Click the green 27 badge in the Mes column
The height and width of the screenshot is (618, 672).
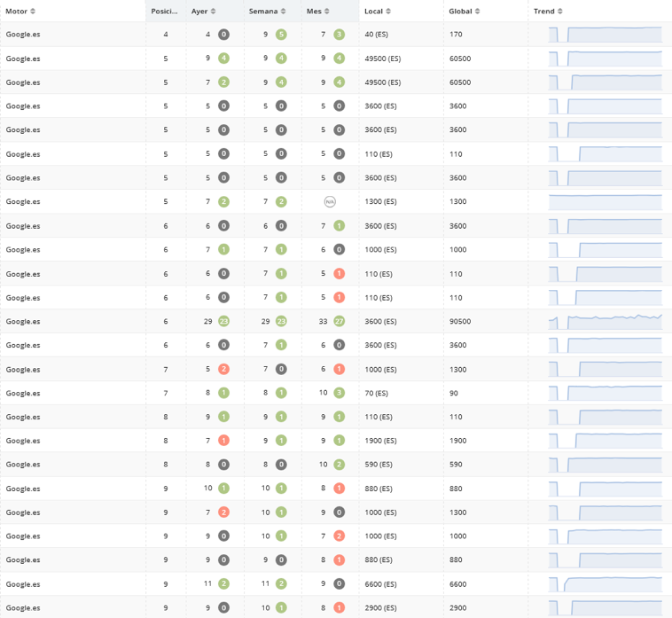coord(339,322)
